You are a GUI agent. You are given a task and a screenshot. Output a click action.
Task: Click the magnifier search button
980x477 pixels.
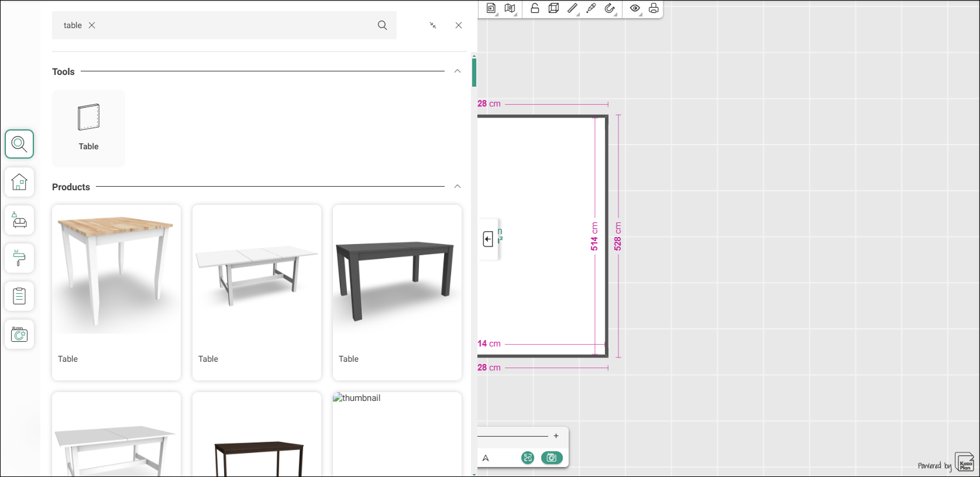[x=382, y=25]
